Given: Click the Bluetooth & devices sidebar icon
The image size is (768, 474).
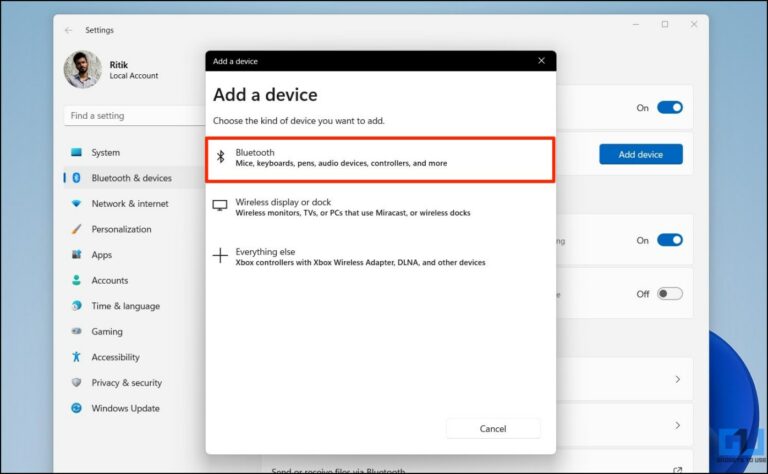Looking at the screenshot, I should coord(76,178).
